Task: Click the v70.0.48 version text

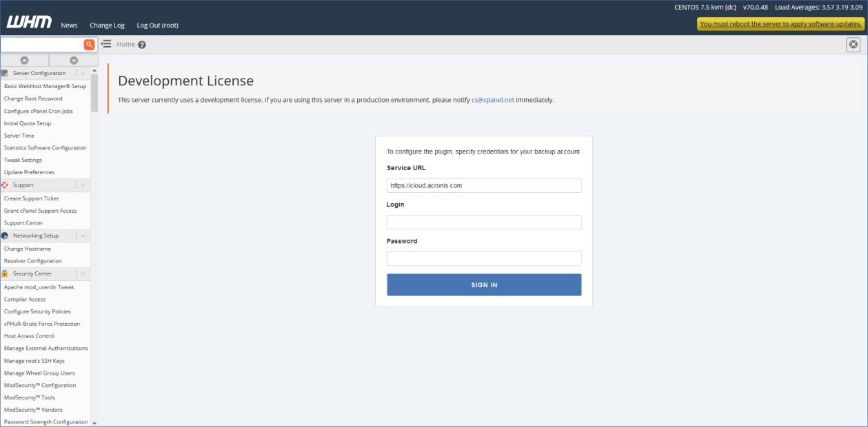Action: tap(756, 7)
